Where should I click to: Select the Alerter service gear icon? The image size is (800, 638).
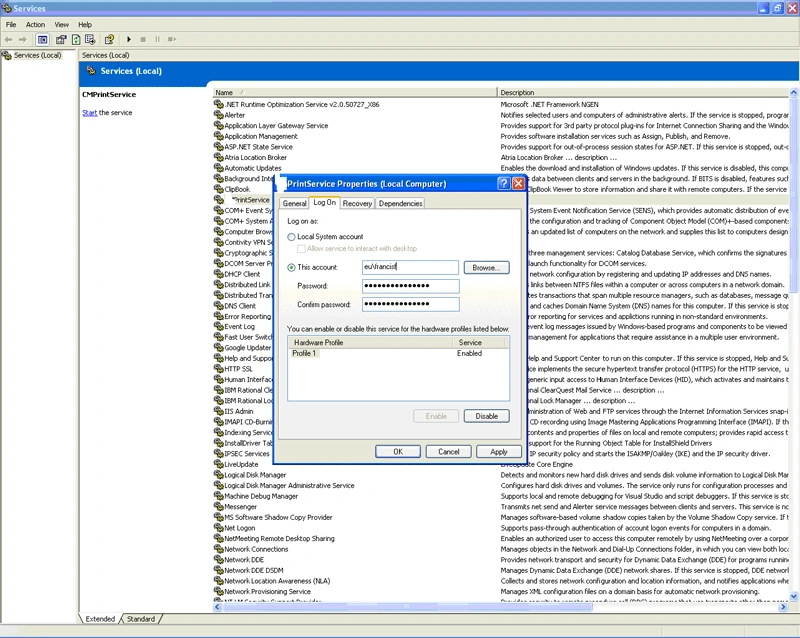(x=218, y=115)
